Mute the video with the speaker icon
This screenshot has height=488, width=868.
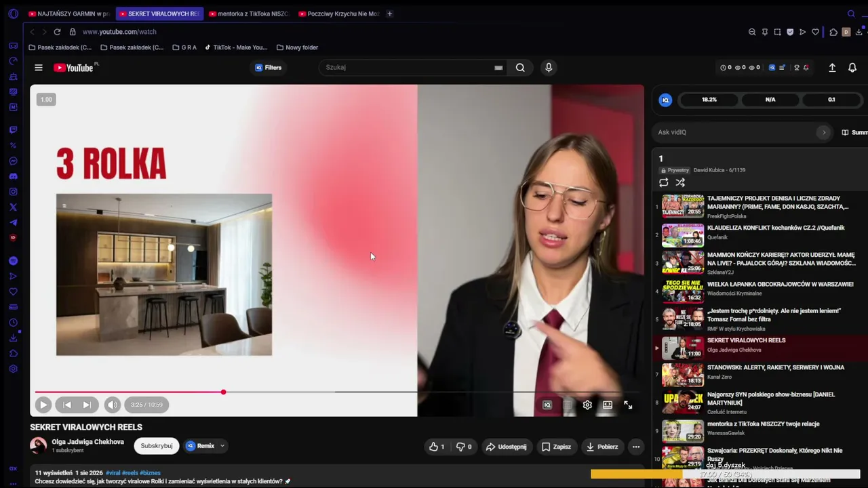[113, 405]
